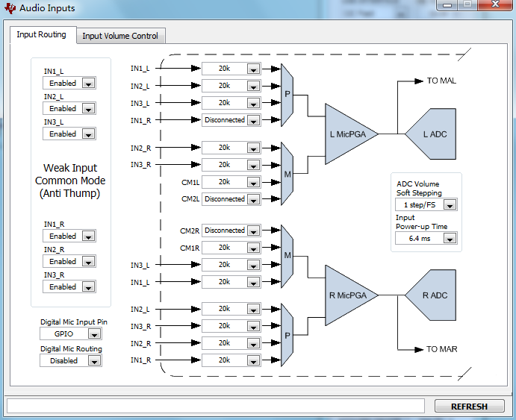
Task: Open the ADC Volume Soft Stepping dropdown
Action: [426, 204]
